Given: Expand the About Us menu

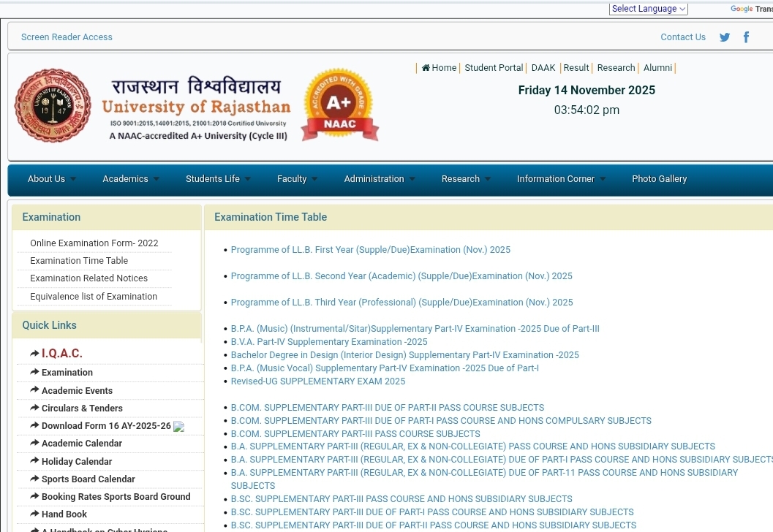Looking at the screenshot, I should click(x=51, y=179).
